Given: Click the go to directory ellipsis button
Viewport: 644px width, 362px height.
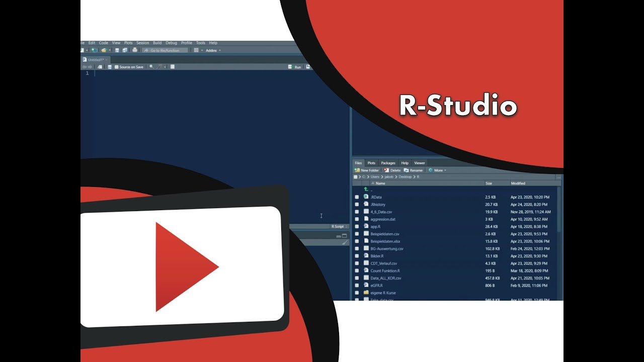Looking at the screenshot, I should click(558, 177).
